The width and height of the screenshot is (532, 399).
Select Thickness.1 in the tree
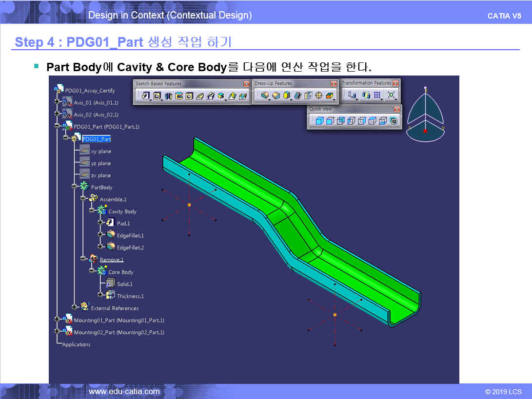pyautogui.click(x=130, y=296)
